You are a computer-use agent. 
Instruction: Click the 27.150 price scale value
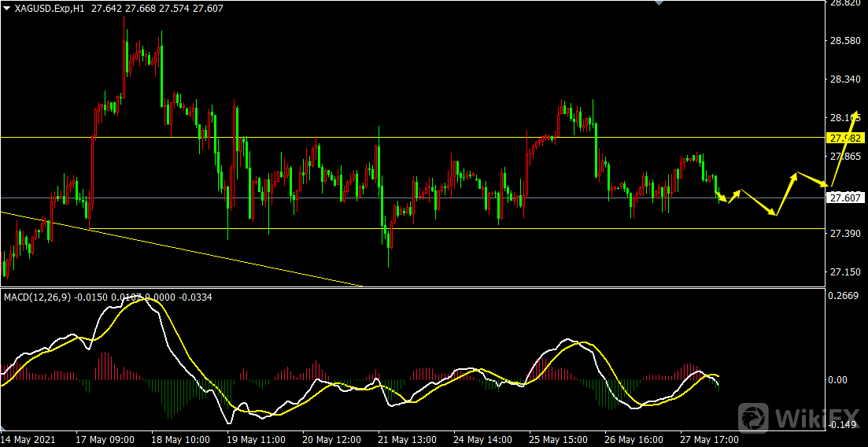coord(844,272)
